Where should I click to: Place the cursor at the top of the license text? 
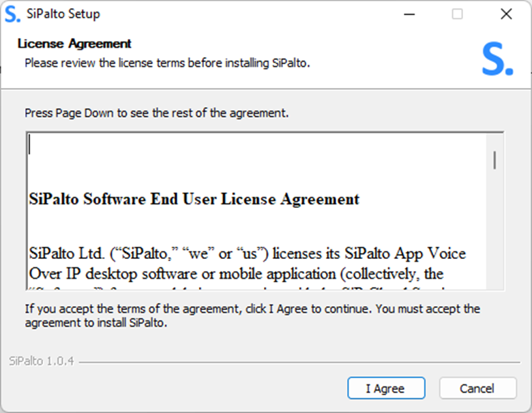point(30,144)
